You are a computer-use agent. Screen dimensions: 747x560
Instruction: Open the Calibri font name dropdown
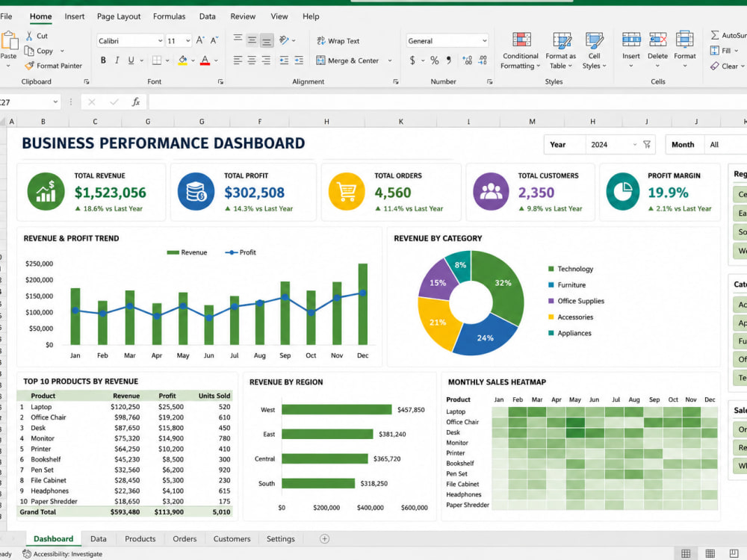pyautogui.click(x=160, y=41)
